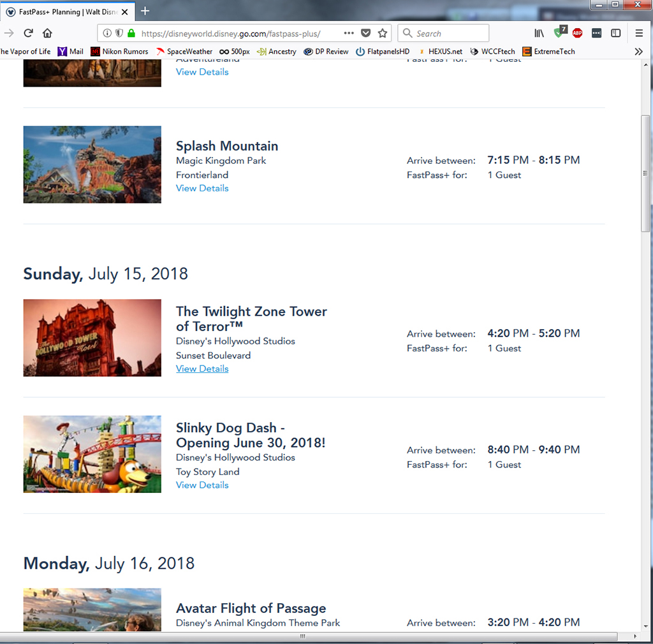Open a new tab with the plus button
653x644 pixels.
click(x=145, y=11)
